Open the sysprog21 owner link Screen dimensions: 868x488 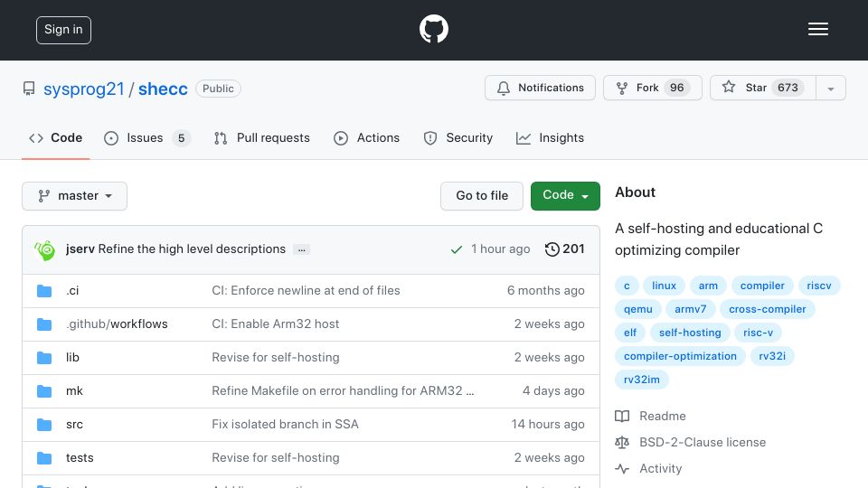(84, 89)
